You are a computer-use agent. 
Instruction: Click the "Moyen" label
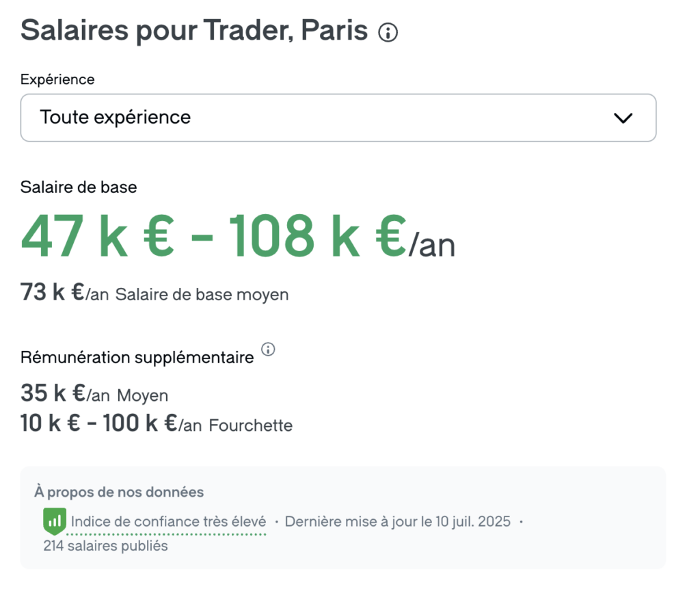143,395
